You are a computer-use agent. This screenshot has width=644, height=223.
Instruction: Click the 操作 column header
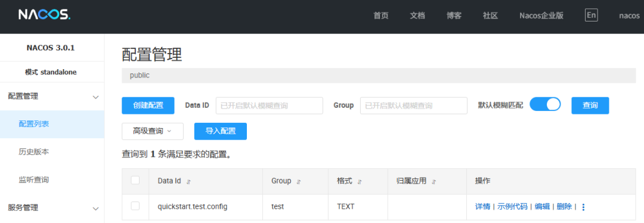482,181
